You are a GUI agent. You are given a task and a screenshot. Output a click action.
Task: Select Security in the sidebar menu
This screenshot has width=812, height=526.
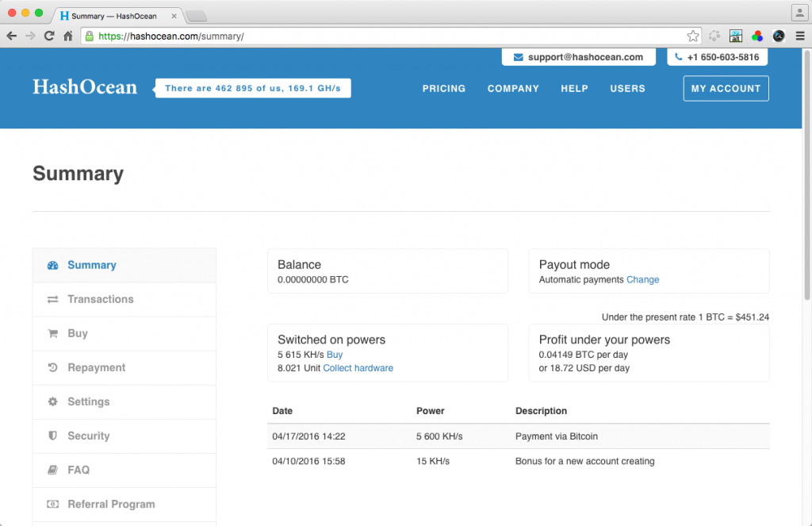pyautogui.click(x=124, y=436)
